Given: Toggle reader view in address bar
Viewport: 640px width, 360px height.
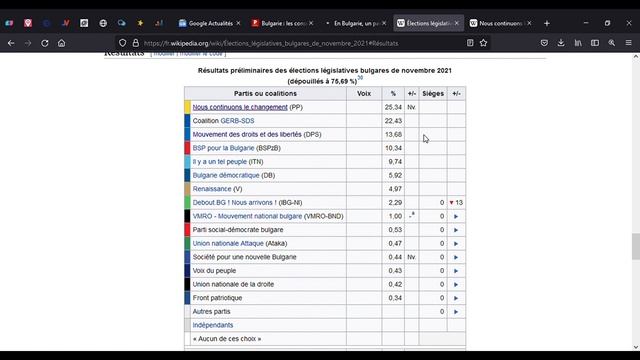Looking at the screenshot, I should (x=470, y=43).
